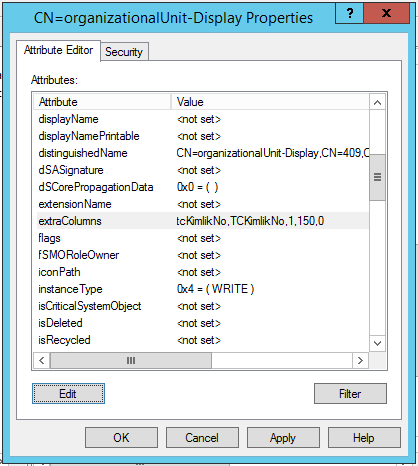Switch to the Security tab
This screenshot has height=466, width=418.
(x=124, y=52)
